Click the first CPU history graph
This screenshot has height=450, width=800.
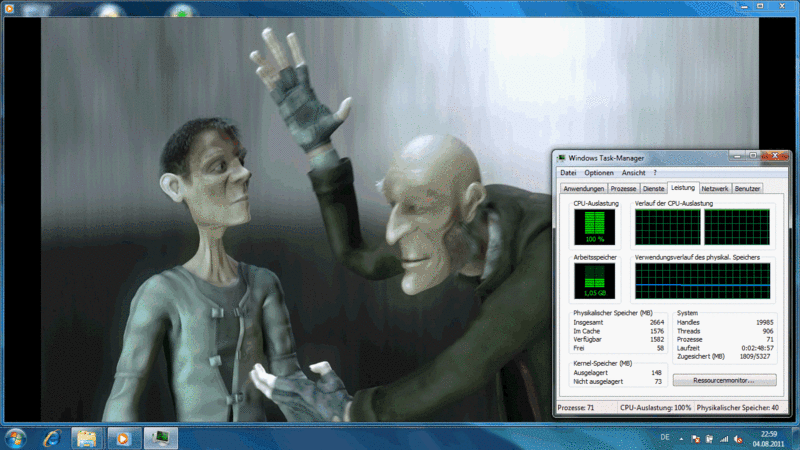[x=667, y=227]
